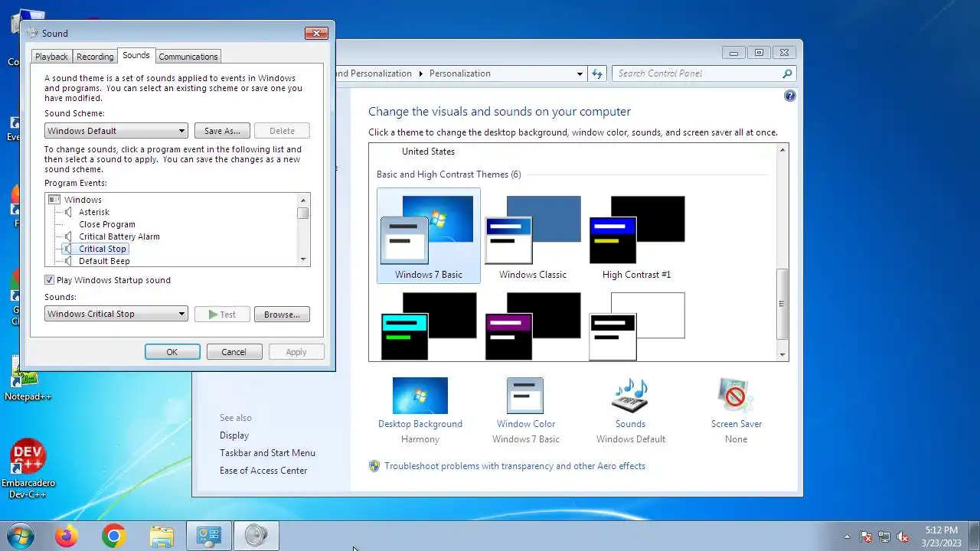
Task: Launch Firefox from the taskbar
Action: [67, 536]
